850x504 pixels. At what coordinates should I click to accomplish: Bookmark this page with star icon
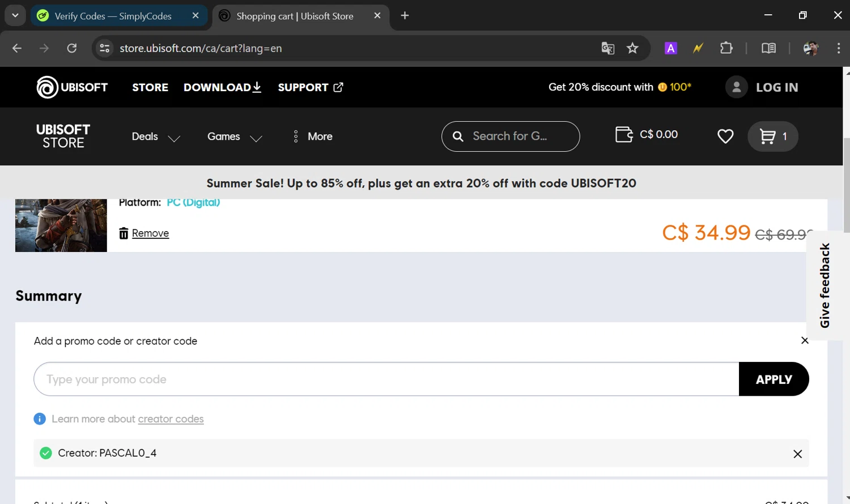632,48
